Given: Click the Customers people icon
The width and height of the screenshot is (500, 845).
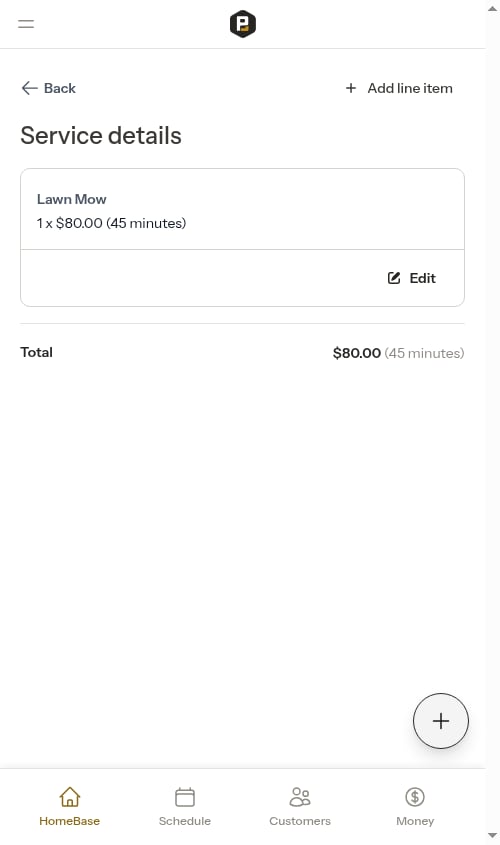Looking at the screenshot, I should point(300,797).
